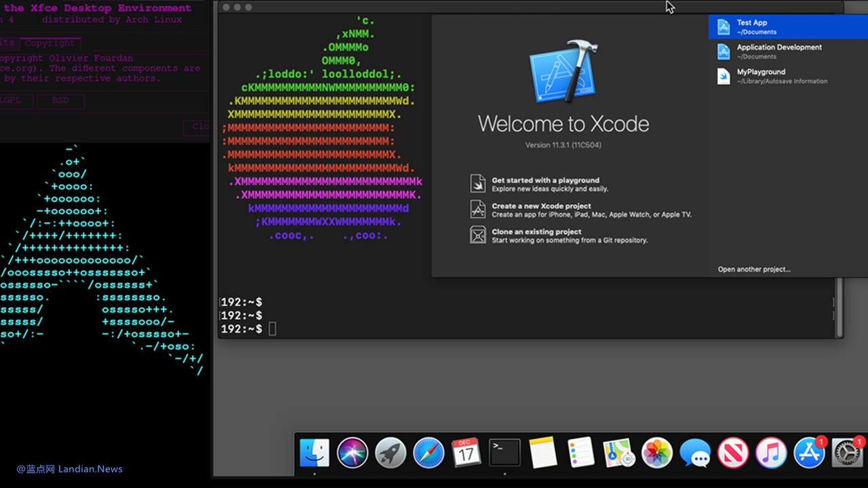Open App Store with update badge
Viewport: 868px width, 488px height.
pos(810,453)
